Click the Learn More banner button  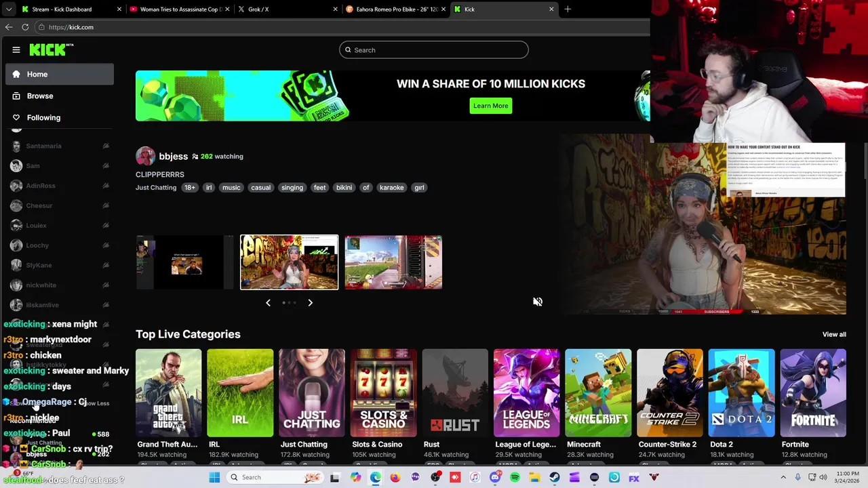coord(491,106)
